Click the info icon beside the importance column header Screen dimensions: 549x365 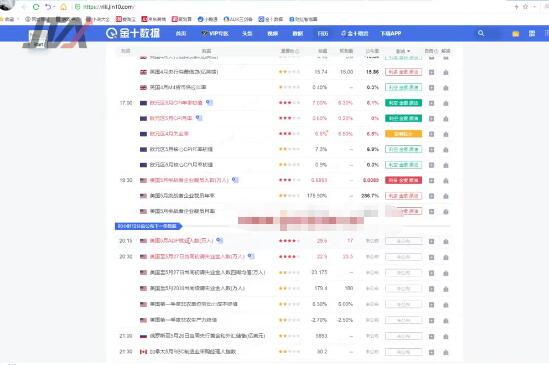click(297, 51)
